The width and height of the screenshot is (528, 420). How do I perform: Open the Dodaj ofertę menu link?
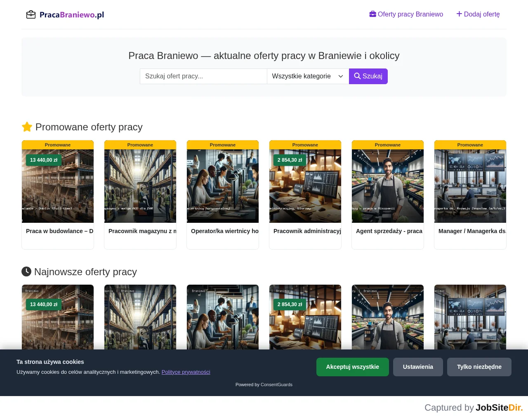pos(478,14)
